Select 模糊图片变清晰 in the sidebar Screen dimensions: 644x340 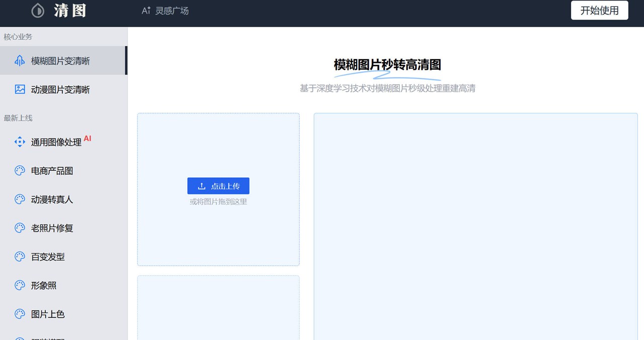(x=62, y=61)
